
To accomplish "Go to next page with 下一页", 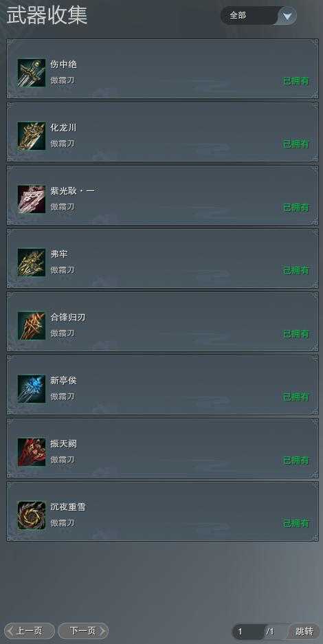I will (83, 631).
